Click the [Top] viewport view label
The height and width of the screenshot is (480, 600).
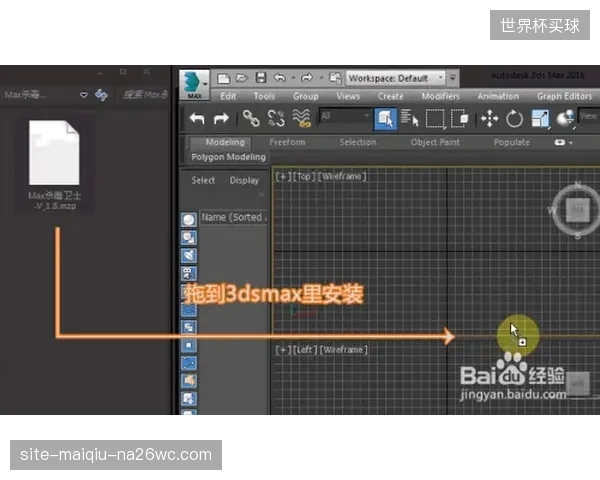(305, 176)
